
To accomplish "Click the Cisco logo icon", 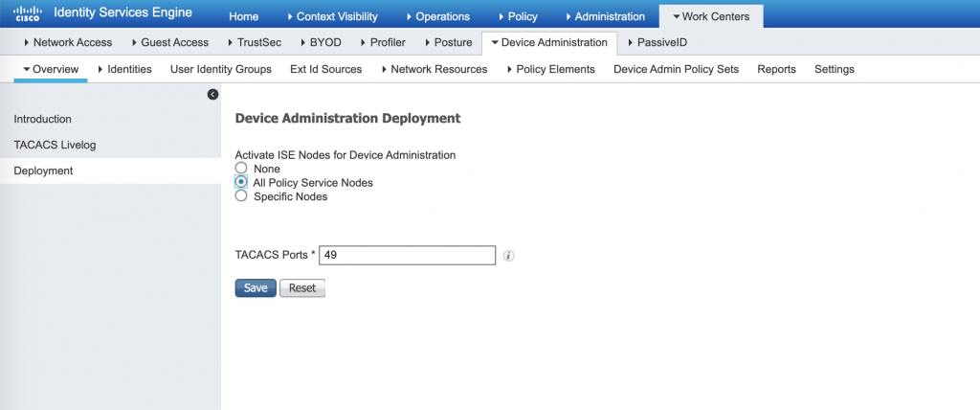I will pyautogui.click(x=27, y=13).
